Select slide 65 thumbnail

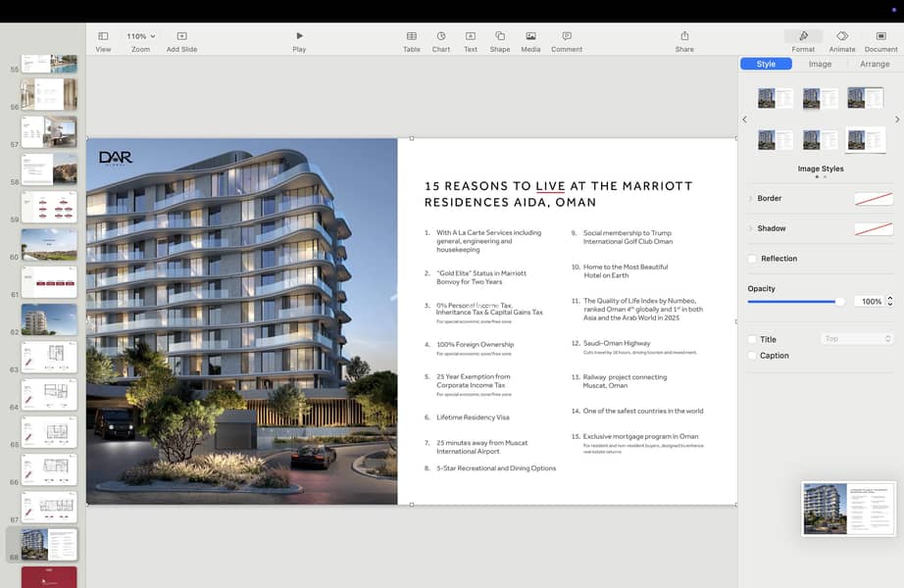49,432
